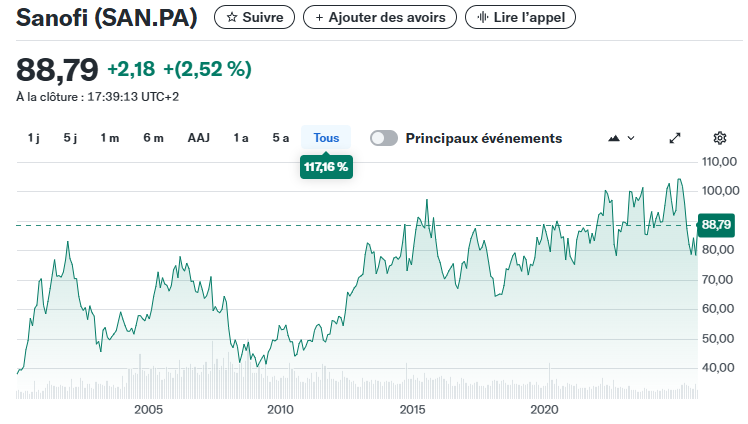Click the +(2,52 %) percent change
Screen dimensions: 748x424
click(x=208, y=69)
